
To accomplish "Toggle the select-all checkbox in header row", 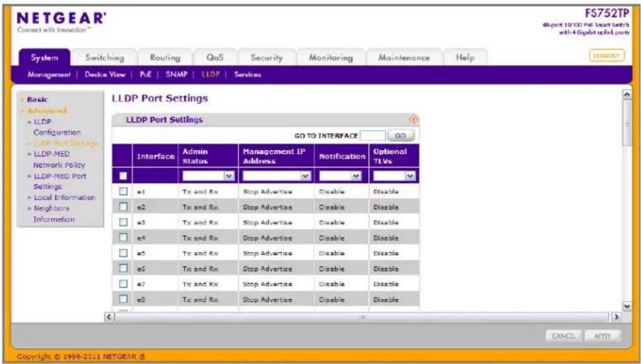I will 123,175.
